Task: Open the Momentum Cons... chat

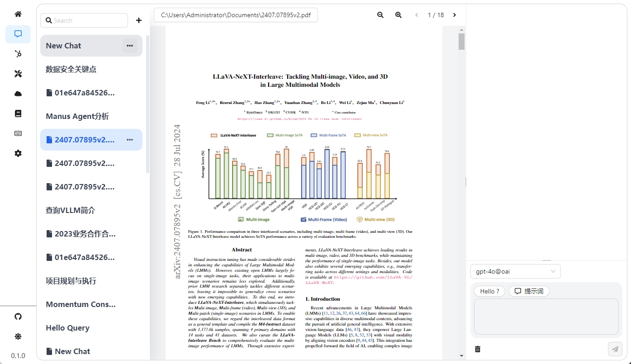Action: click(x=91, y=304)
